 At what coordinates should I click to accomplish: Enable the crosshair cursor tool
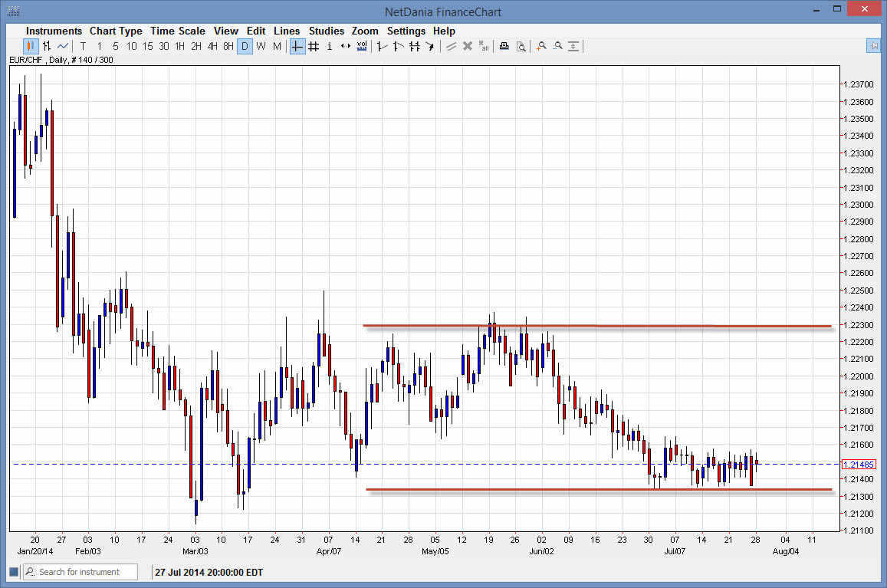point(297,46)
